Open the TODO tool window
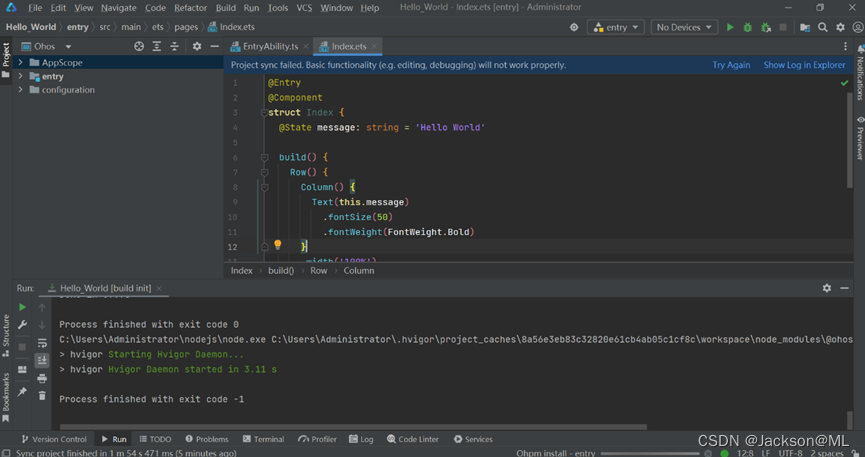The height and width of the screenshot is (457, 865). tap(155, 439)
